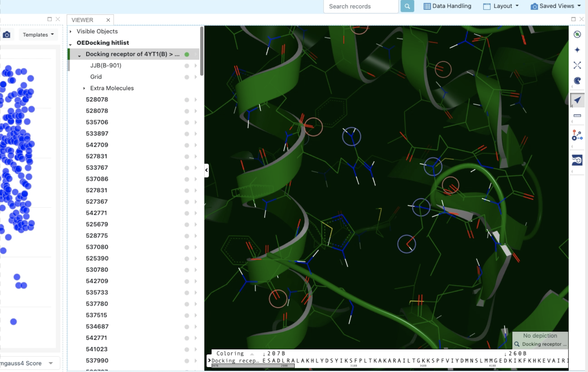Click the Data Handling button
588x372 pixels.
[x=447, y=6]
